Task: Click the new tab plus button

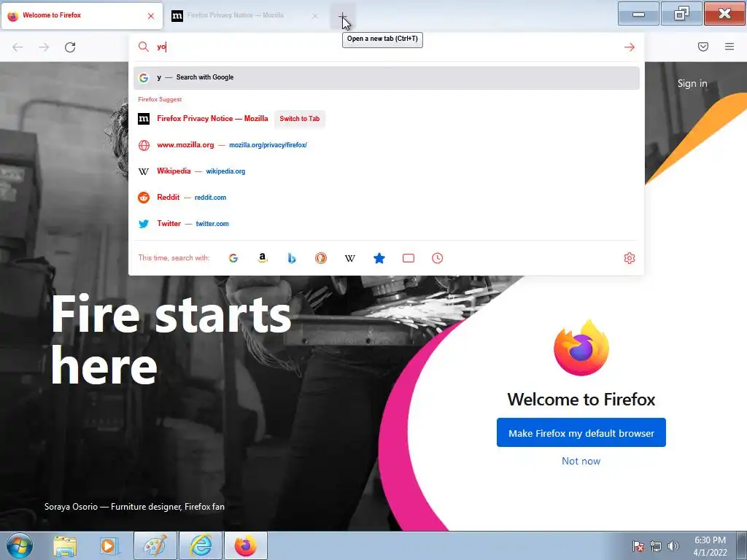Action: click(x=343, y=16)
